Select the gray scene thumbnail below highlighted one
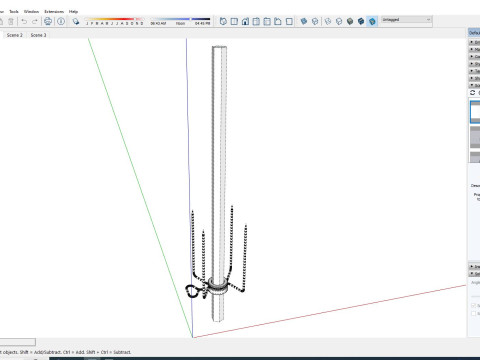Screen dimensions: 480x360 click(x=475, y=137)
